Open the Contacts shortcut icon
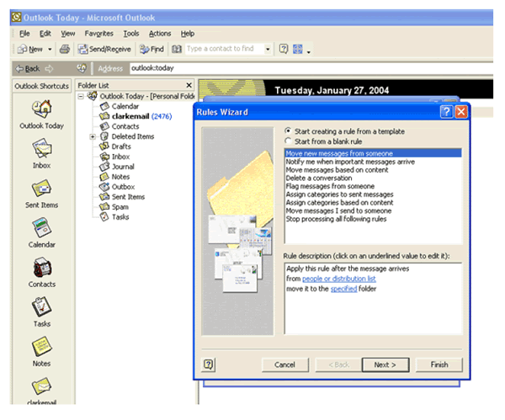The image size is (505, 420). click(41, 268)
